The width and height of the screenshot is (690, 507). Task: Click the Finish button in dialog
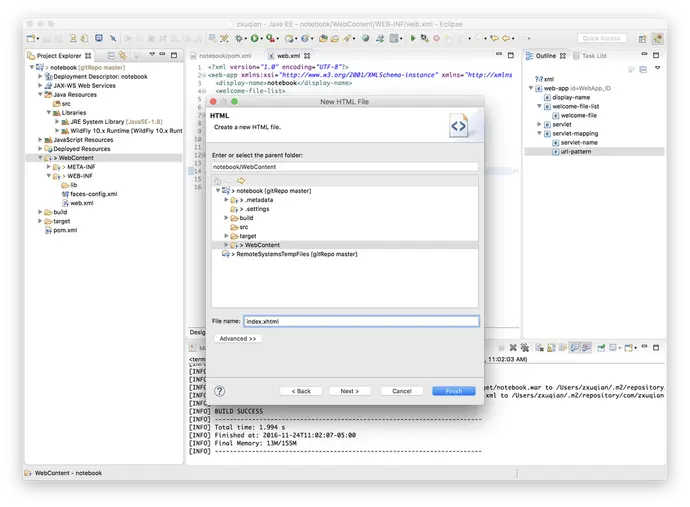[454, 391]
